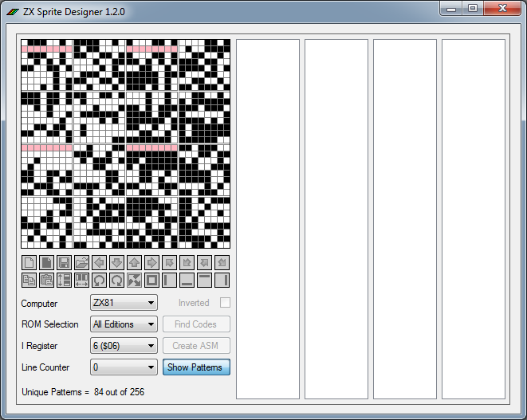This screenshot has width=527, height=420.
Task: Add left edge line with left bar icon
Action: (x=169, y=280)
